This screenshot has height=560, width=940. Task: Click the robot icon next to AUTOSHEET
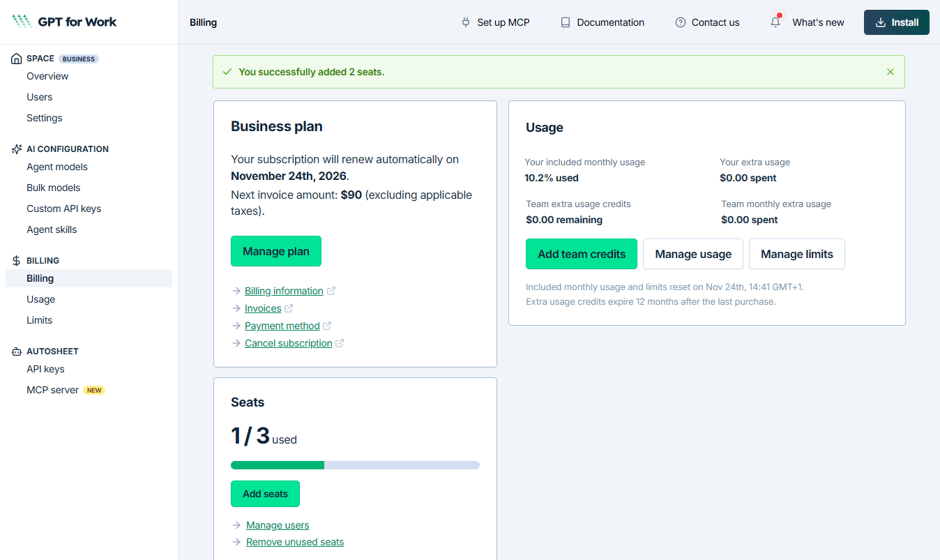17,351
